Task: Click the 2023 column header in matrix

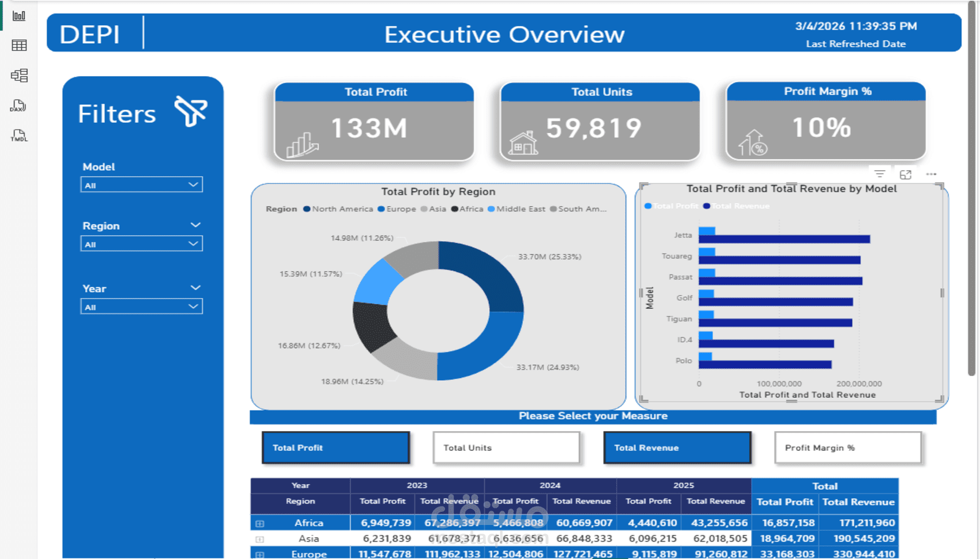Action: coord(417,486)
